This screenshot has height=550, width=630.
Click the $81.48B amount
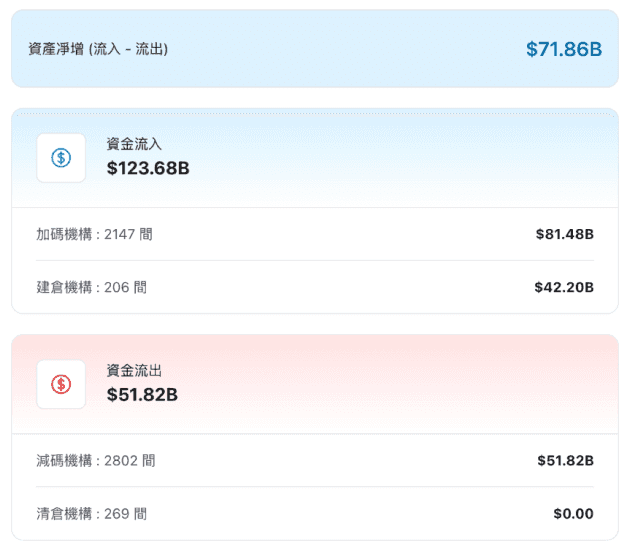(564, 234)
